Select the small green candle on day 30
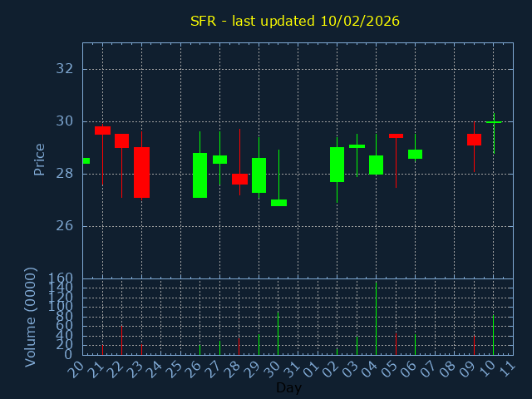Screen dimensions: 532x399 click(278, 203)
